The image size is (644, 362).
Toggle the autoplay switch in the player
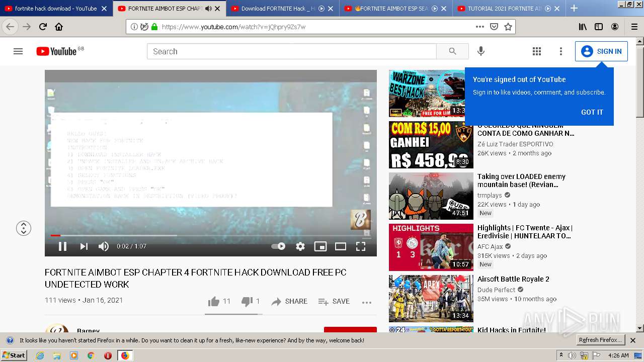pyautogui.click(x=279, y=246)
